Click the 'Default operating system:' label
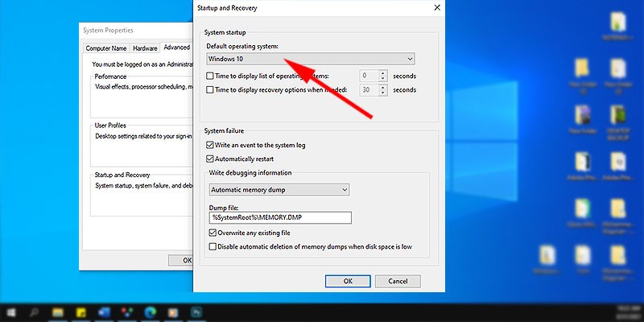 [242, 47]
